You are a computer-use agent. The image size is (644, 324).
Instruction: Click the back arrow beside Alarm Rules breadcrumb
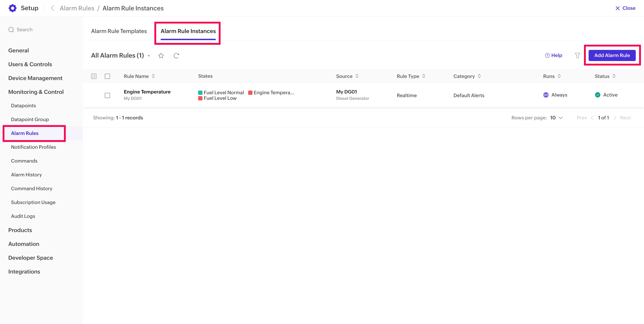(x=53, y=8)
